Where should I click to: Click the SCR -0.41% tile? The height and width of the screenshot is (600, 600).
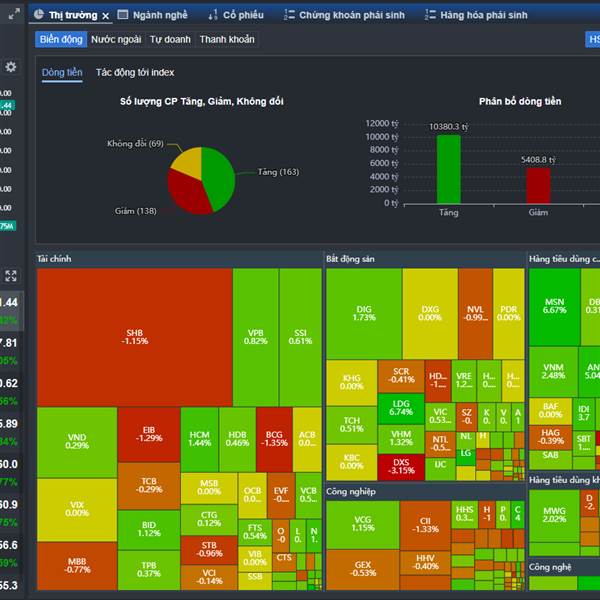click(x=401, y=376)
